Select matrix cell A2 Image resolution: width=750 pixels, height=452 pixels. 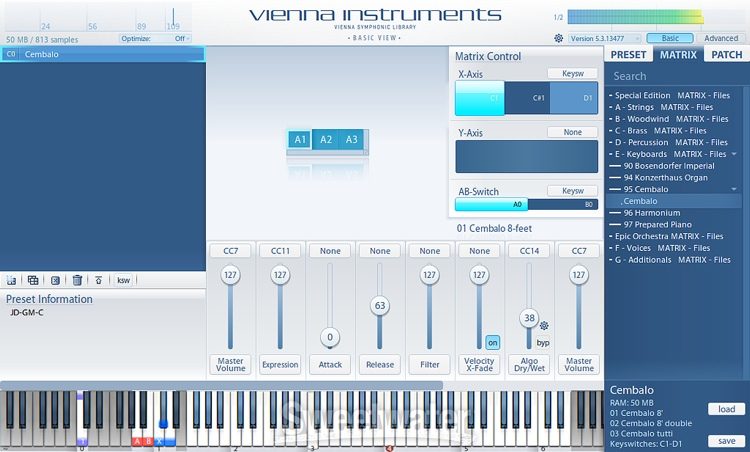coord(326,140)
